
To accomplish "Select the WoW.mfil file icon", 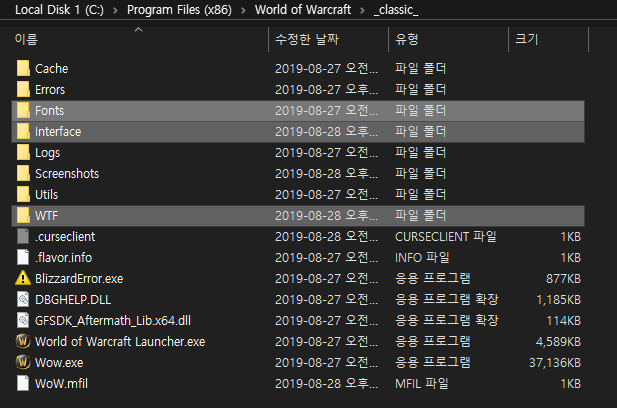I will [x=24, y=383].
